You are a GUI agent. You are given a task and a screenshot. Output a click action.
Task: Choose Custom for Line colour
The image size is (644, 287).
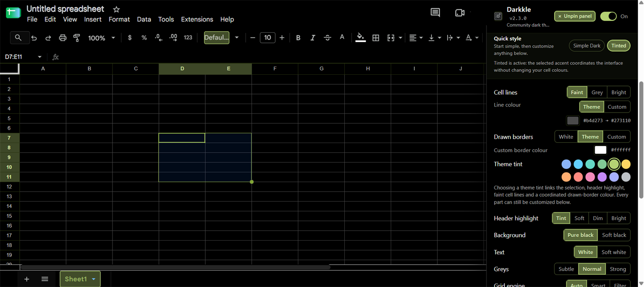617,107
